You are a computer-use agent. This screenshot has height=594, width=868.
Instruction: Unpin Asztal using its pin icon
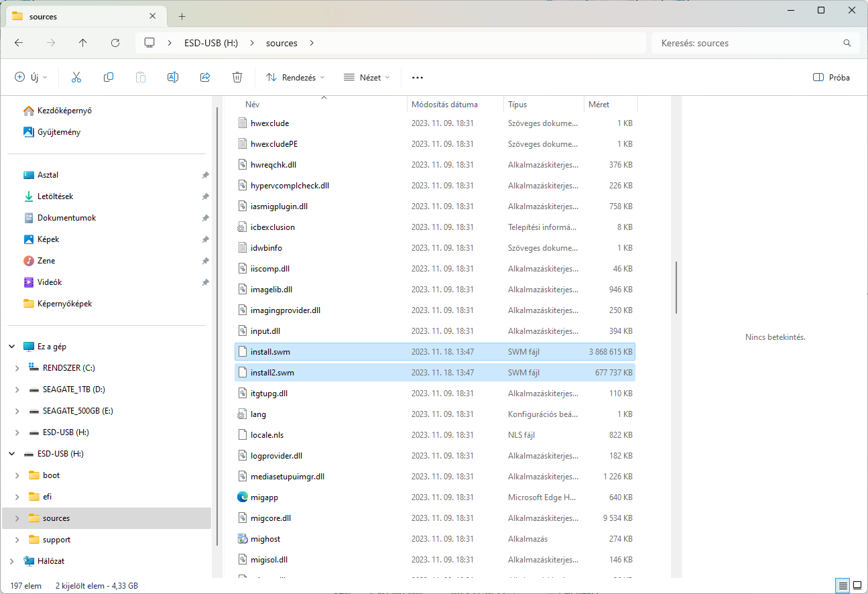coord(205,175)
